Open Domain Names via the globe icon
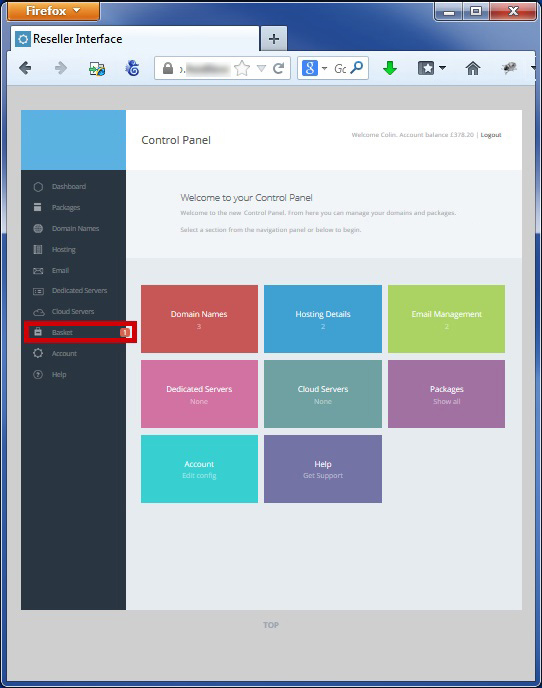This screenshot has width=542, height=688. point(38,229)
